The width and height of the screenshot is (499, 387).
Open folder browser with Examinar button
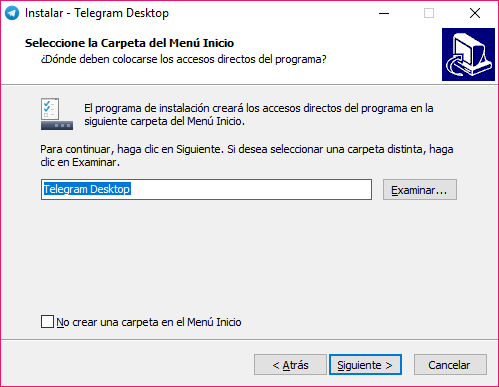click(x=420, y=190)
